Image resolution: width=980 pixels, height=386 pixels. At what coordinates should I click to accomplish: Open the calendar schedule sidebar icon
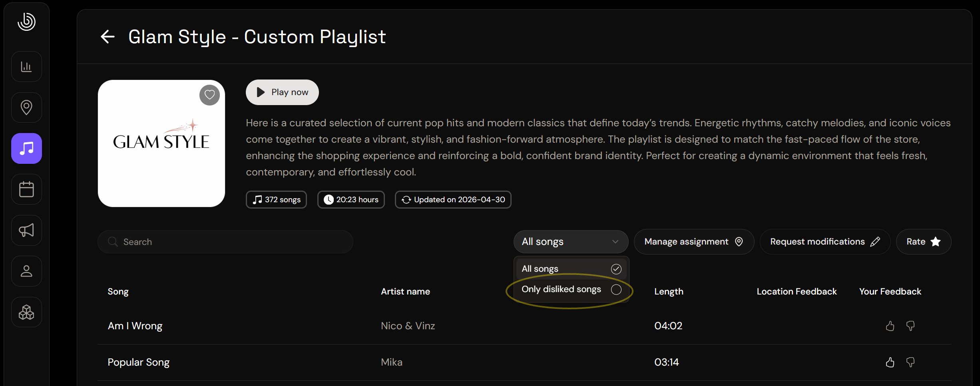click(26, 189)
